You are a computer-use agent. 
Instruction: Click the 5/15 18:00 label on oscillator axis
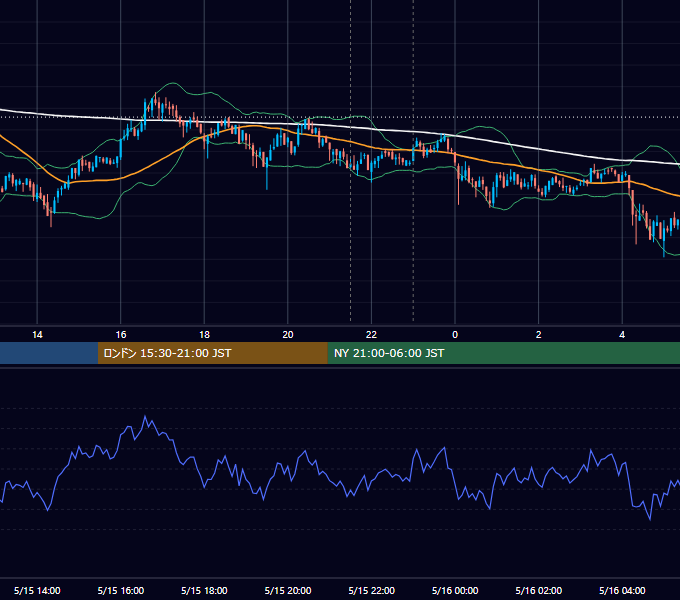tap(204, 590)
